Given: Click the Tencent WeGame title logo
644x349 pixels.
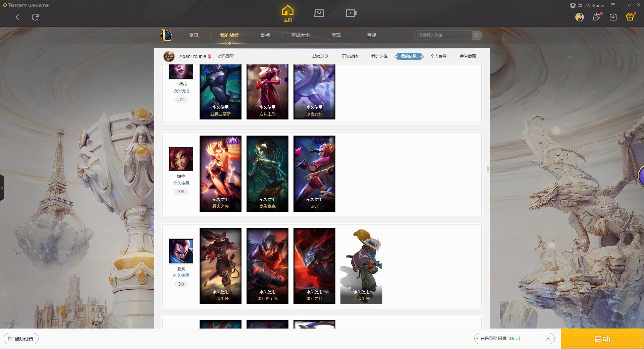Looking at the screenshot, I should click(x=26, y=5).
